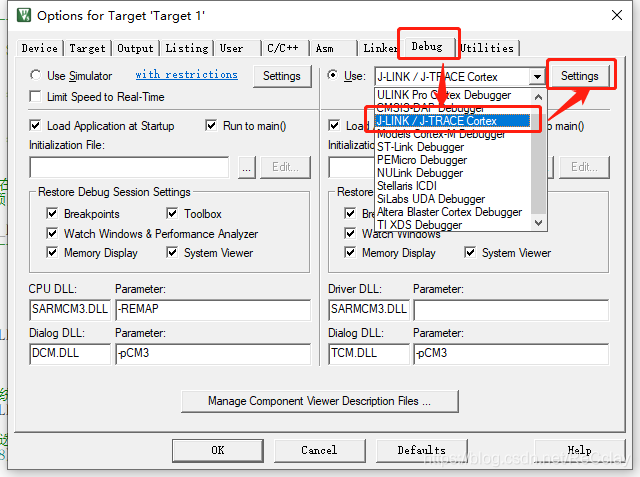Open simulator Settings button
This screenshot has width=640, height=477.
(x=282, y=76)
